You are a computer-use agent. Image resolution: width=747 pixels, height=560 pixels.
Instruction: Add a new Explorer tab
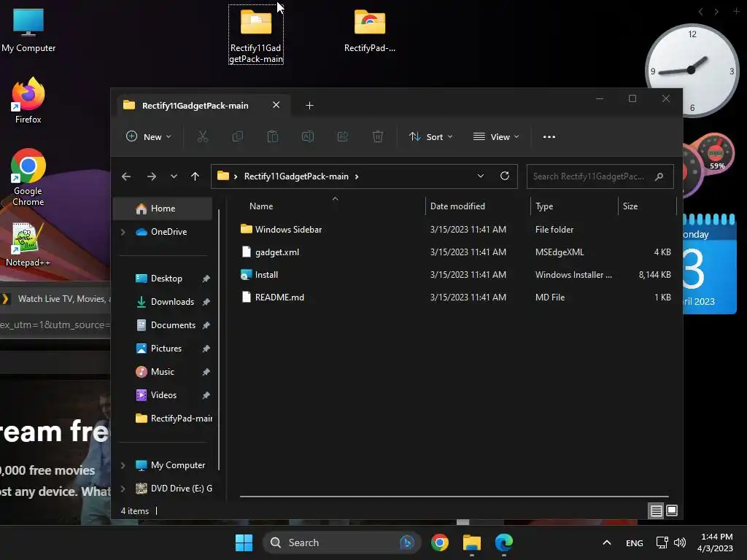pos(309,105)
